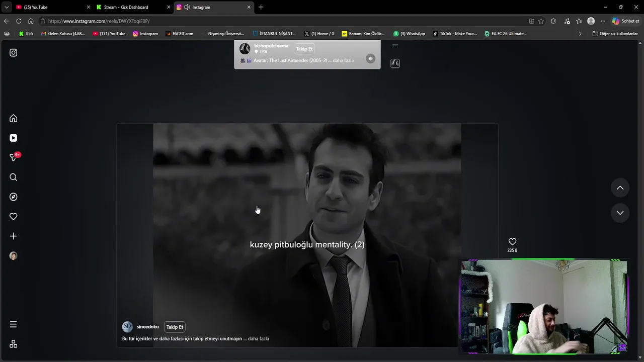The width and height of the screenshot is (644, 362).
Task: Follow sineedoku with Takip Et
Action: (x=175, y=327)
